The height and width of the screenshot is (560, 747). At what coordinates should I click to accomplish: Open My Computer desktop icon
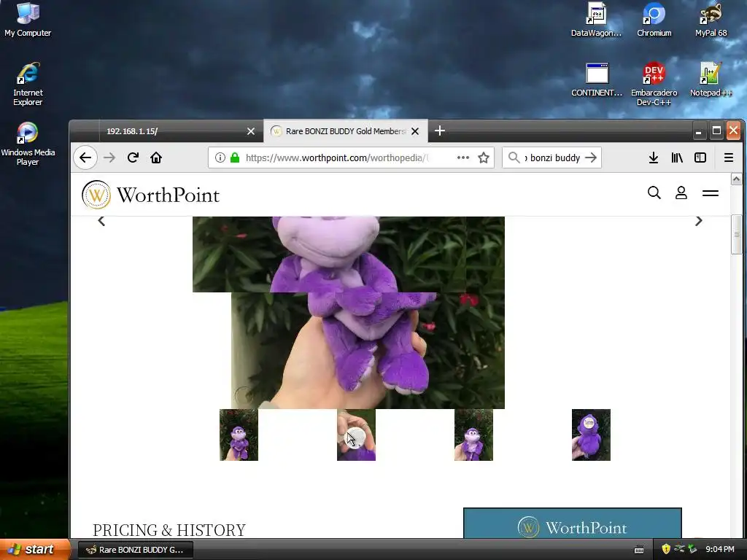click(x=28, y=20)
